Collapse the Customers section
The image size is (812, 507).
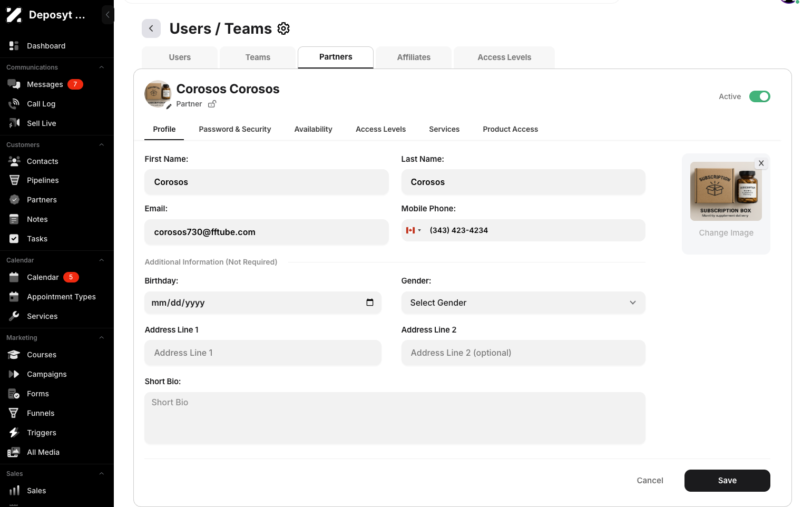point(102,145)
